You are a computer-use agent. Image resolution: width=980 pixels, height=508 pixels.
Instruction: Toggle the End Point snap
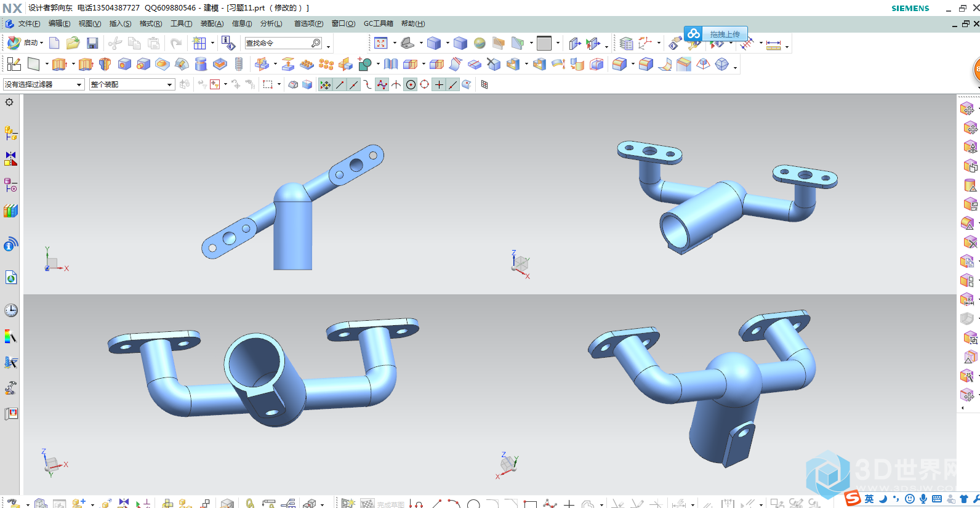[340, 84]
